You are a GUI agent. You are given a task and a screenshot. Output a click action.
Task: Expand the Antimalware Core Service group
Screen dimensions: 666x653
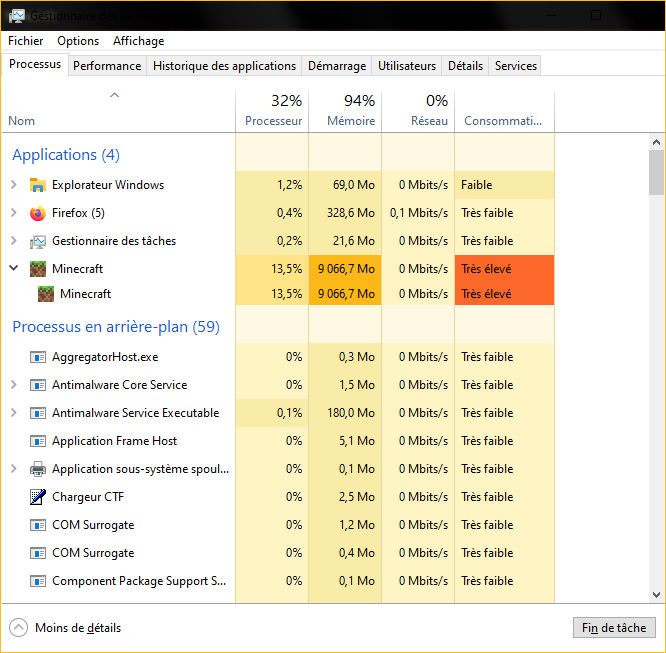click(14, 385)
